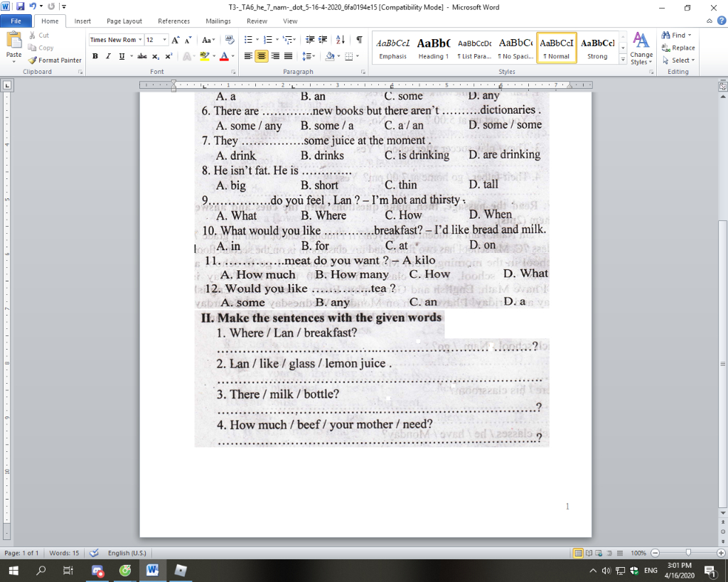This screenshot has width=728, height=582.
Task: Switch to the Page Layout tab
Action: click(124, 21)
